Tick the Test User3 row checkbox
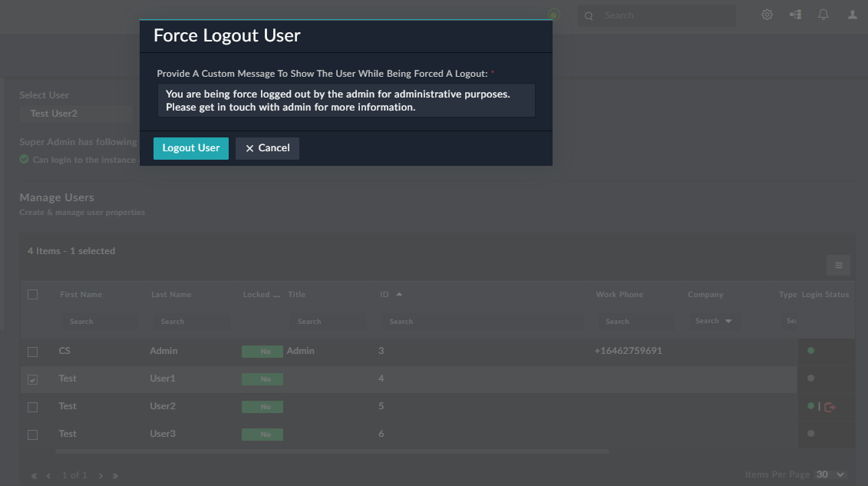The image size is (868, 486). coord(32,435)
